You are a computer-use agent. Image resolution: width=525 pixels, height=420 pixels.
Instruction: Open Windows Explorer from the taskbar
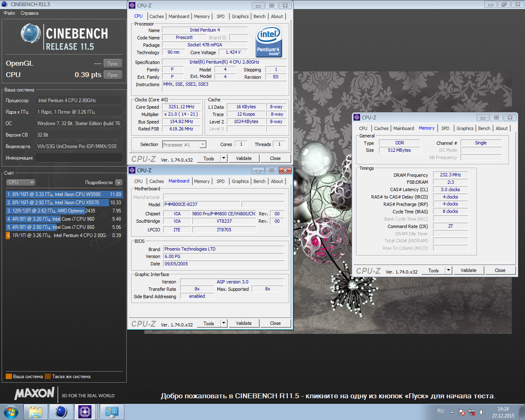tap(36, 412)
